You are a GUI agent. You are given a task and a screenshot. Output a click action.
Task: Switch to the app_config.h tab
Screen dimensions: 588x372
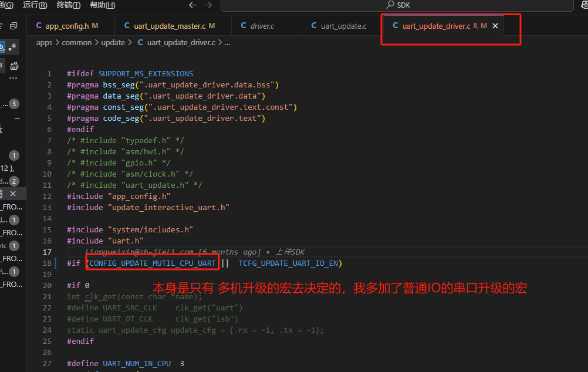(67, 26)
